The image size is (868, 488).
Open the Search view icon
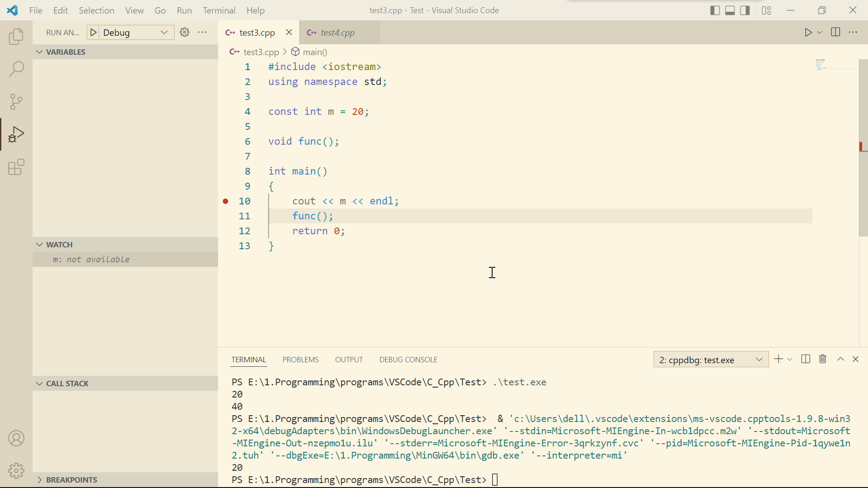coord(16,69)
